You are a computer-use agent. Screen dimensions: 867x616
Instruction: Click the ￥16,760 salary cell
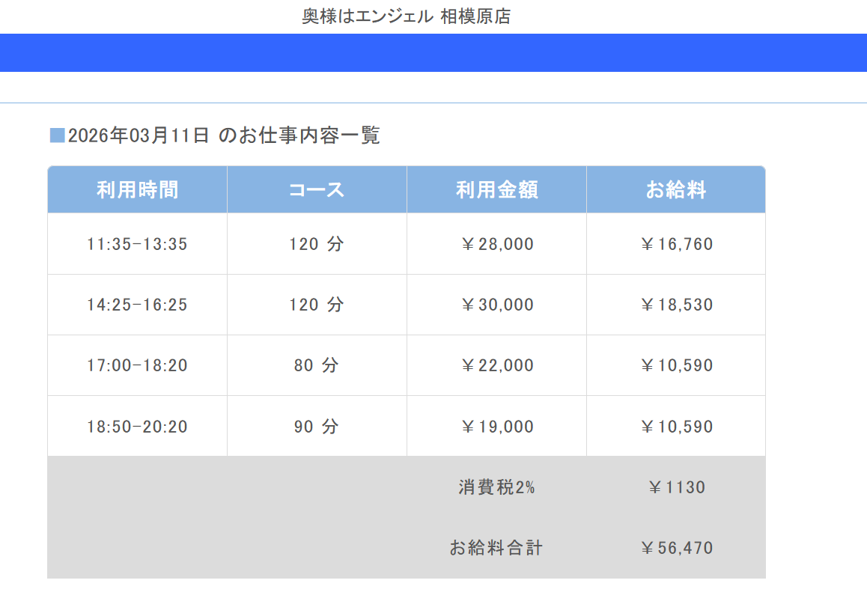click(x=676, y=244)
